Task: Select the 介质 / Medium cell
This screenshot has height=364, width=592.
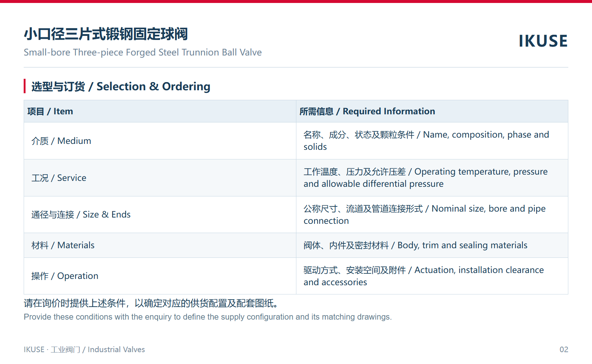Action: click(x=160, y=141)
